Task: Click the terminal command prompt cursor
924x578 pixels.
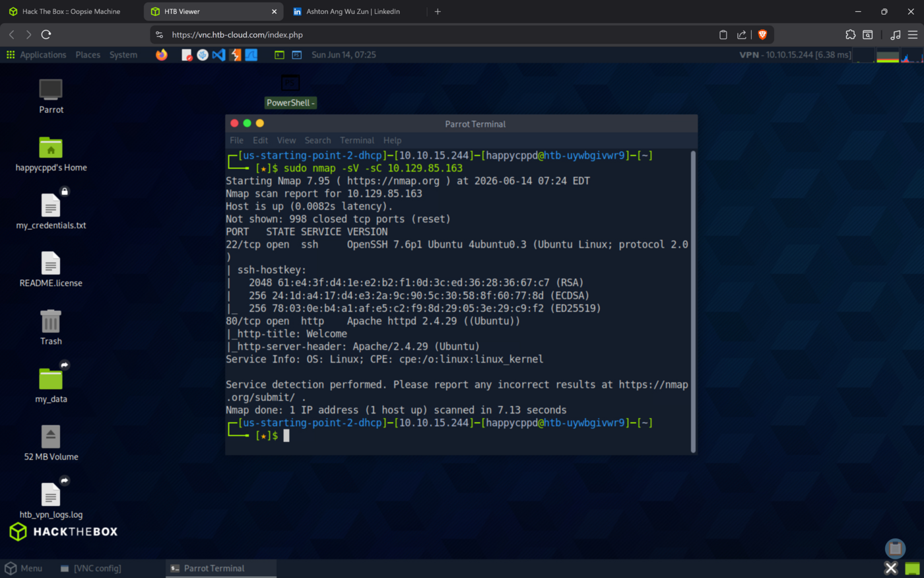Action: (286, 435)
